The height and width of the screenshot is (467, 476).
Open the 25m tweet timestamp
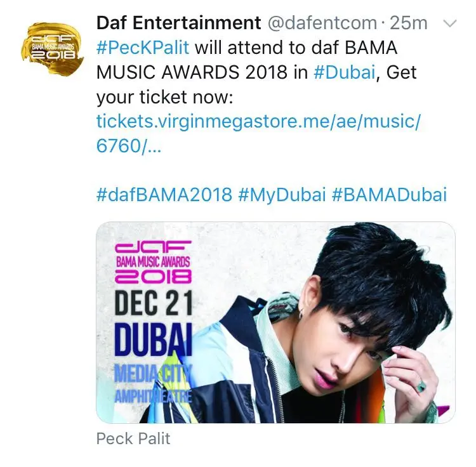pyautogui.click(x=408, y=23)
